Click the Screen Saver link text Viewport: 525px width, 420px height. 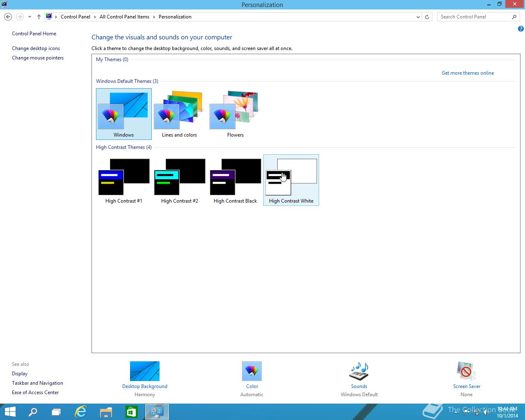point(467,386)
